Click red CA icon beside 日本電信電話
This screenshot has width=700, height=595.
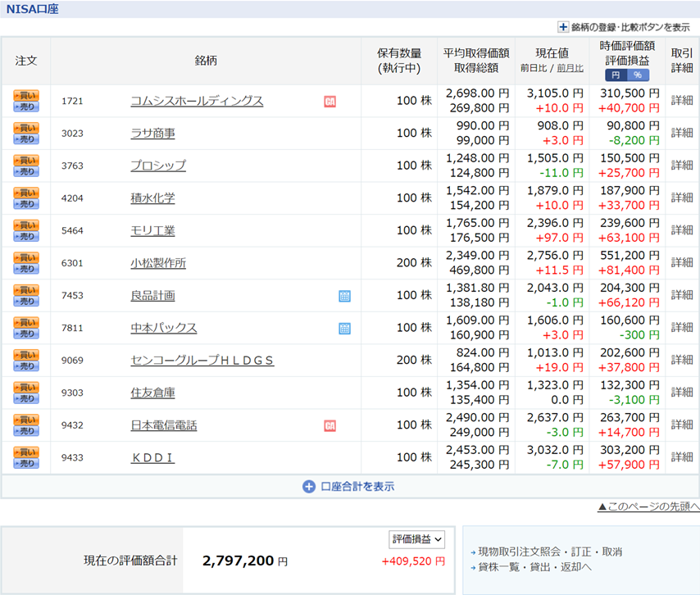pyautogui.click(x=330, y=426)
